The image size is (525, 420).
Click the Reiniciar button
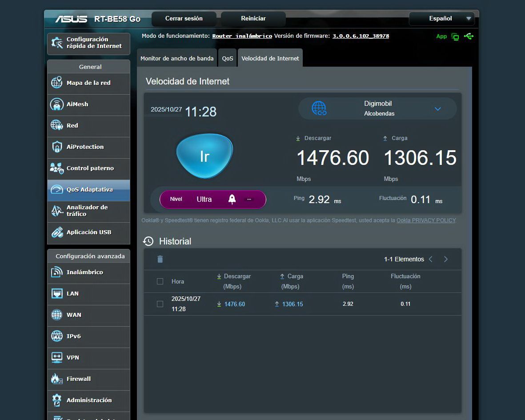(x=253, y=18)
